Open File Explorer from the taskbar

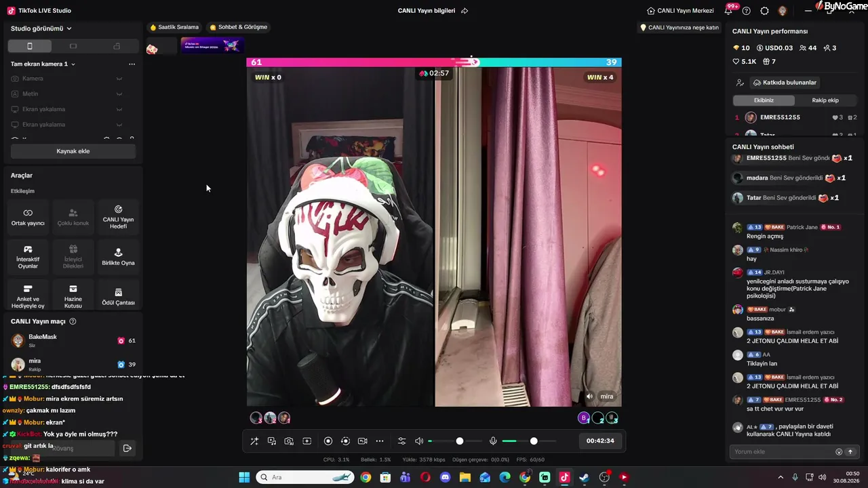coord(465,477)
